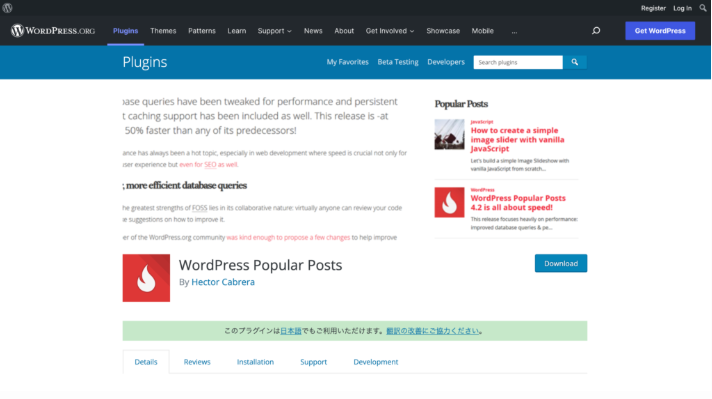Open Beta Testing link
The width and height of the screenshot is (712, 399).
[398, 62]
